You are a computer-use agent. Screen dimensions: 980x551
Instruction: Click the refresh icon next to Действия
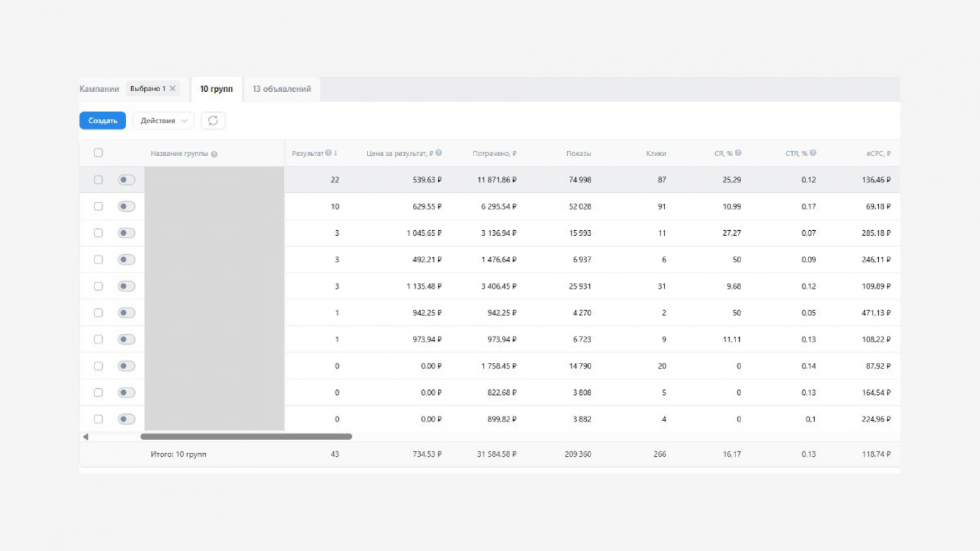[x=213, y=121]
